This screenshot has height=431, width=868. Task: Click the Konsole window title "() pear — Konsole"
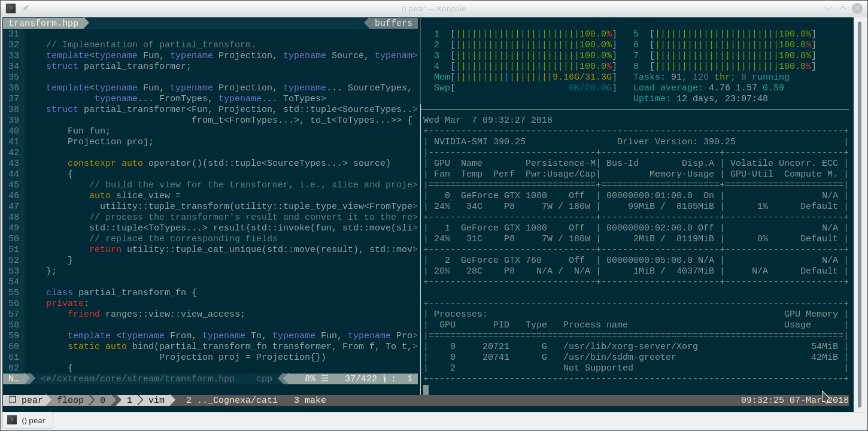pyautogui.click(x=433, y=8)
